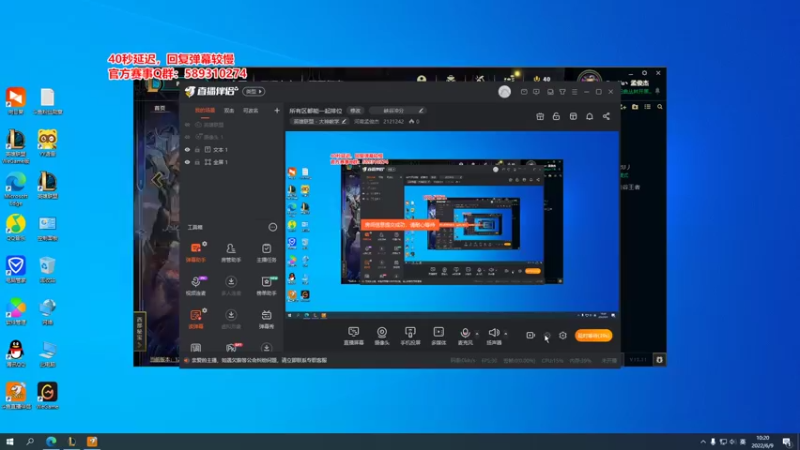The height and width of the screenshot is (450, 800).
Task: Open the 弹幕助手 tool in the toolbox
Action: 196,252
